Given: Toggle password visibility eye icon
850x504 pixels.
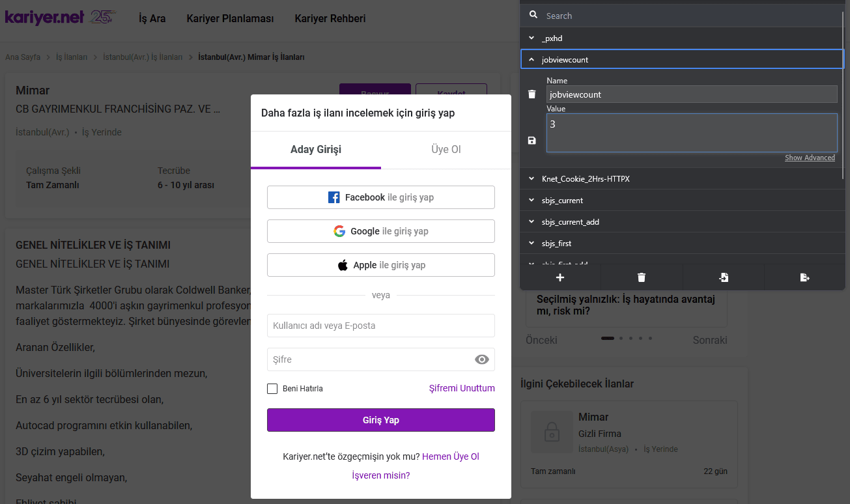Looking at the screenshot, I should (x=482, y=359).
